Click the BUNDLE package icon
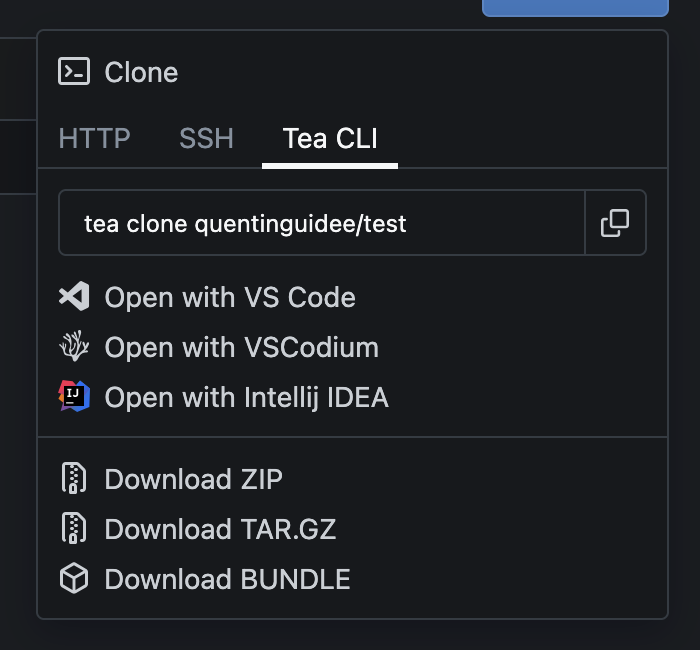This screenshot has height=650, width=700. click(74, 579)
